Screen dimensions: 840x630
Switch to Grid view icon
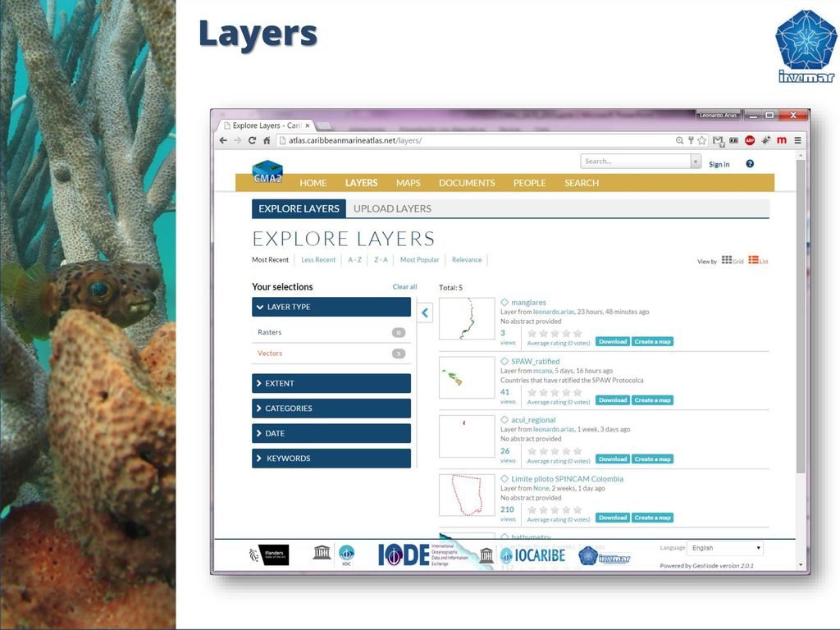tap(733, 260)
